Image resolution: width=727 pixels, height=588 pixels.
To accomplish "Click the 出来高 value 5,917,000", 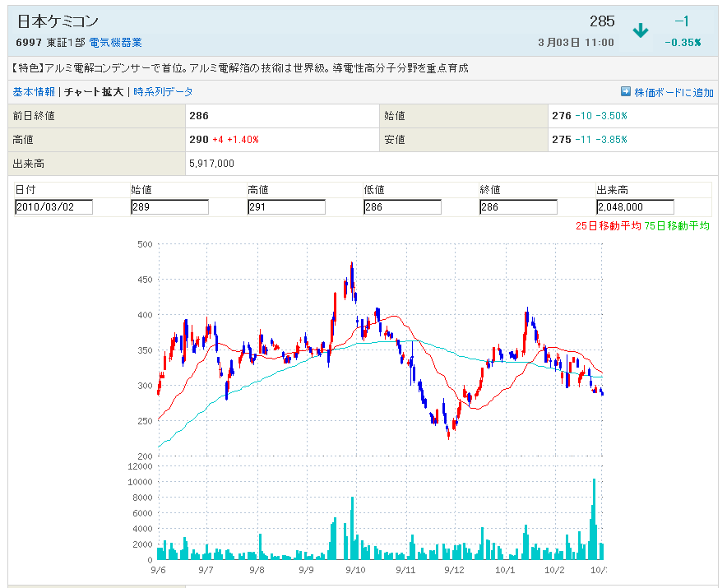I will pos(211,164).
